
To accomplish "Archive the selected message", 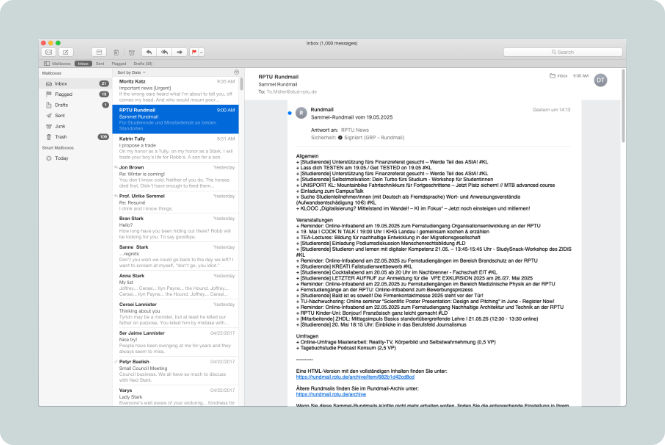I will [x=98, y=51].
